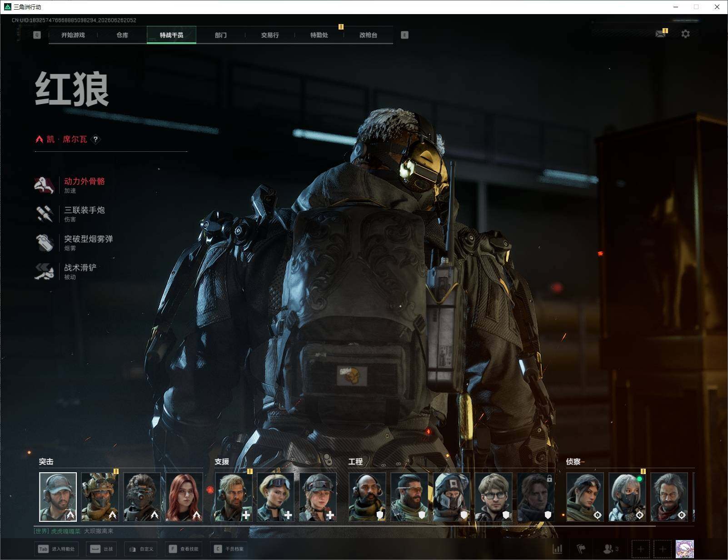
Task: Select the 动力外骨骼 skill icon
Action: 44,185
